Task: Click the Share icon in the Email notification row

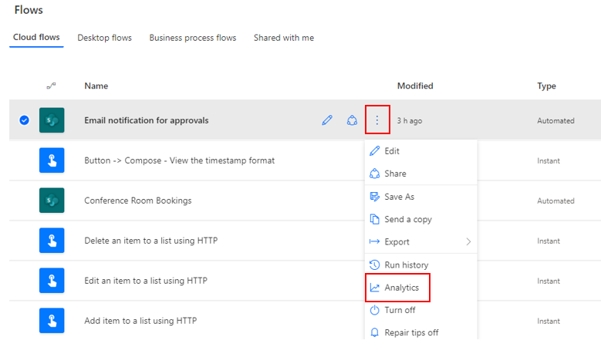Action: 352,120
